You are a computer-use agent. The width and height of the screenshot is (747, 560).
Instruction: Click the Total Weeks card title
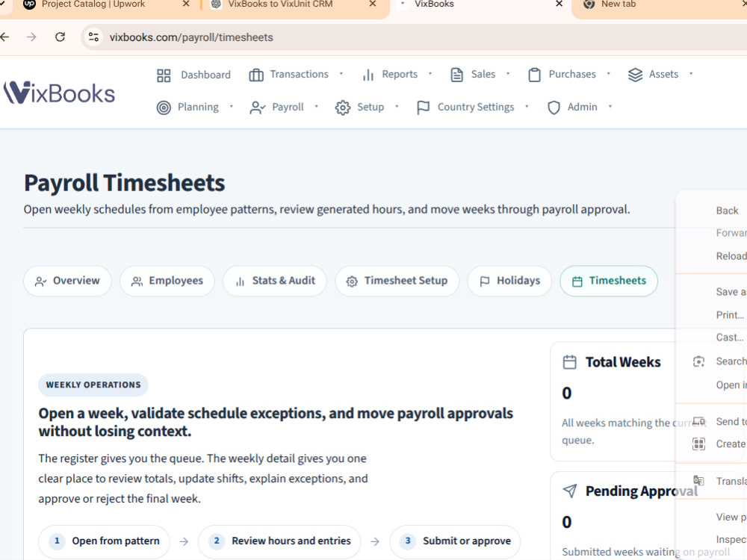click(x=623, y=362)
